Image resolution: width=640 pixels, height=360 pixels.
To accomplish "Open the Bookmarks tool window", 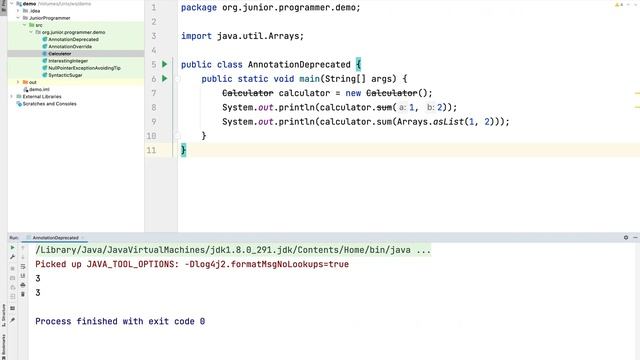I will (4, 347).
